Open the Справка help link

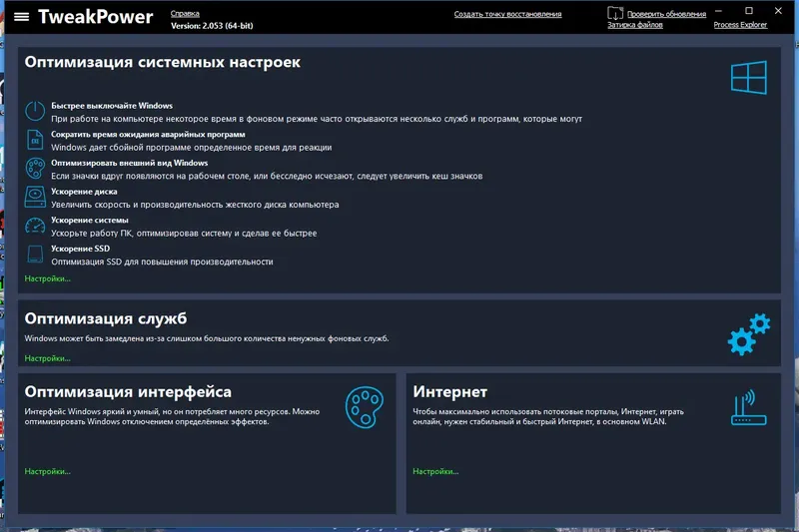[185, 14]
